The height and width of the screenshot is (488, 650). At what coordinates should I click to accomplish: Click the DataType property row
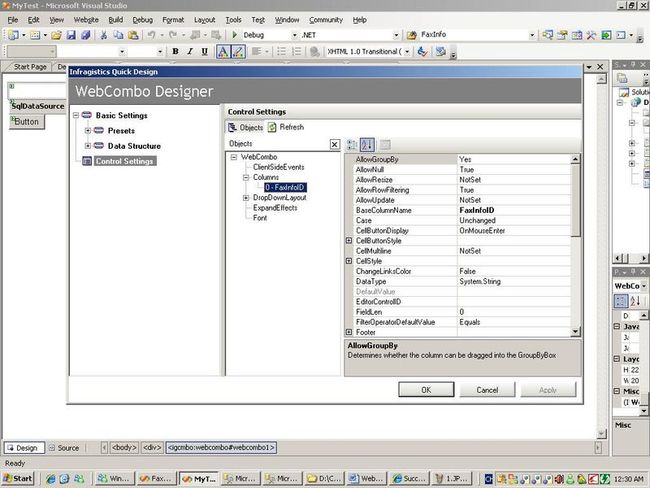pyautogui.click(x=462, y=282)
